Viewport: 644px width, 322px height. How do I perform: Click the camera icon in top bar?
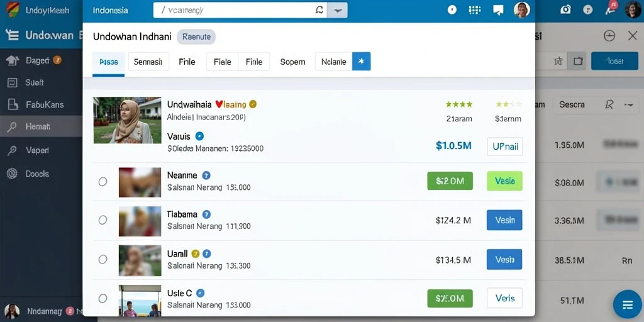point(565,9)
